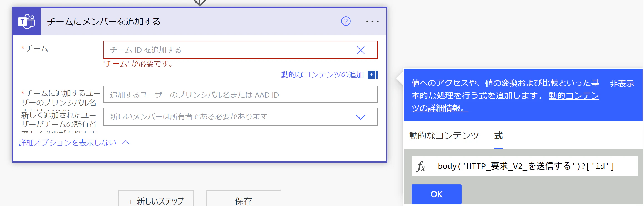Open 動的コンテンツの詳細情報 link
This screenshot has width=644, height=206.
(x=505, y=102)
